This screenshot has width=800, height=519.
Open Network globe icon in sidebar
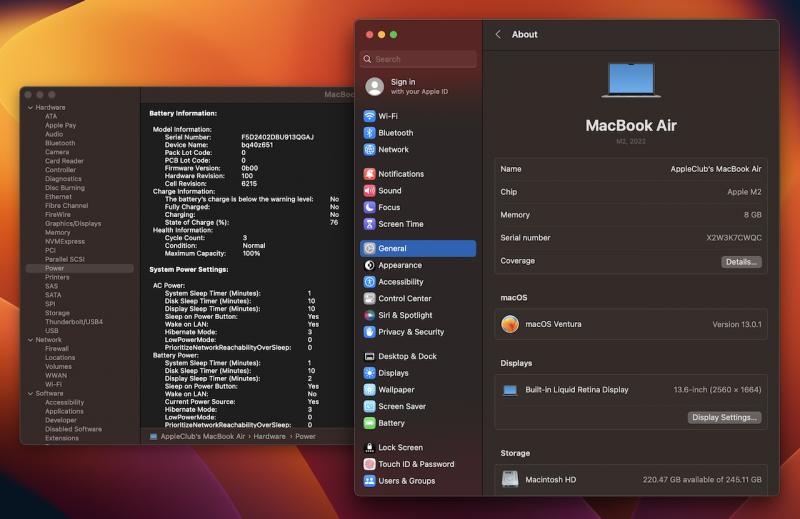point(369,150)
